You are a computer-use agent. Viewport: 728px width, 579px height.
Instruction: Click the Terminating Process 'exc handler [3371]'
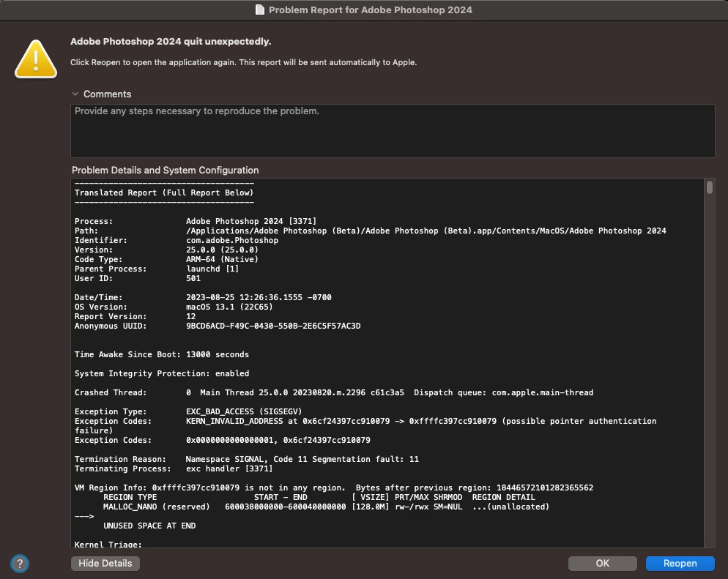click(229, 468)
